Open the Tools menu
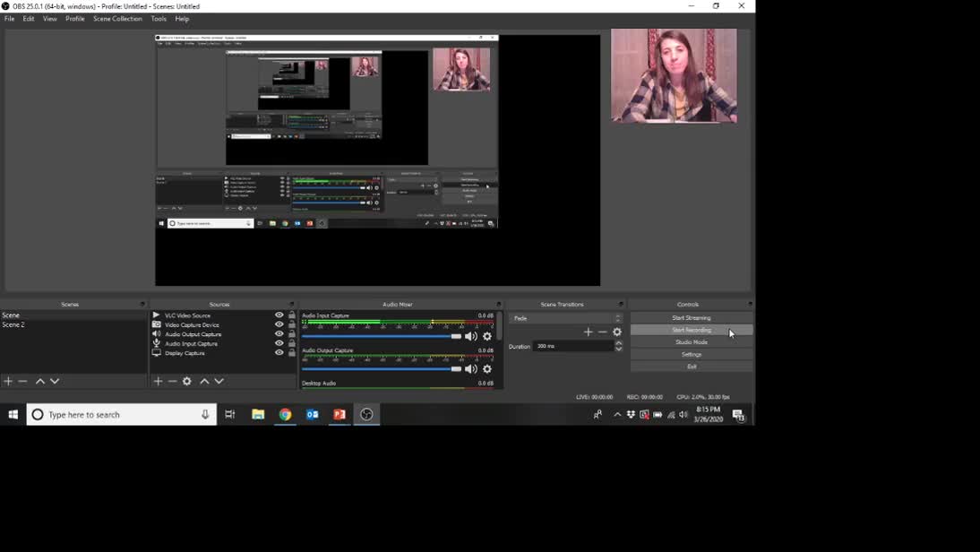Viewport: 980px width, 552px height. [159, 19]
